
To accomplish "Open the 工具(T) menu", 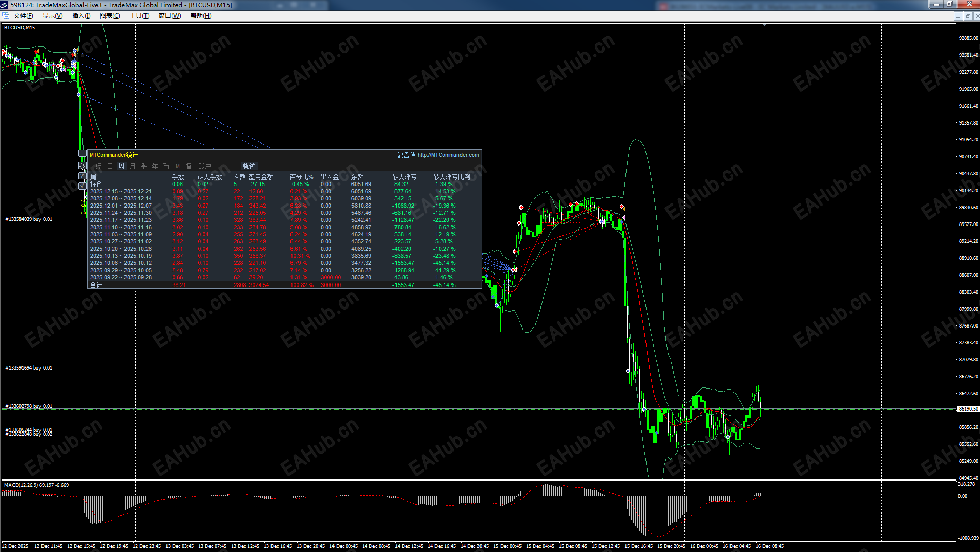I will (139, 16).
